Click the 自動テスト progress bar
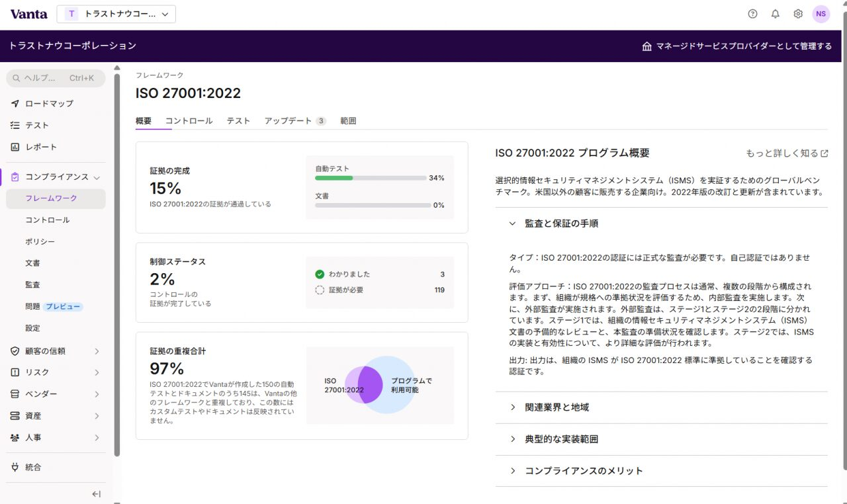 tap(371, 178)
